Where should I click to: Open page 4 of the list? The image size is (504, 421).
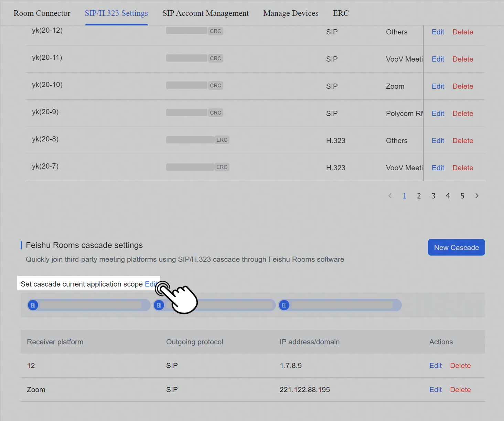click(x=448, y=196)
